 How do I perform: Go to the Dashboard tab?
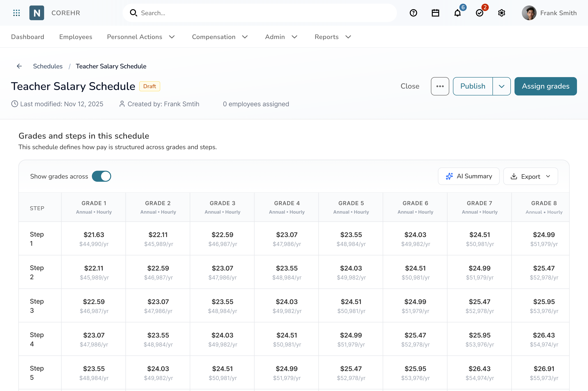pos(27,37)
